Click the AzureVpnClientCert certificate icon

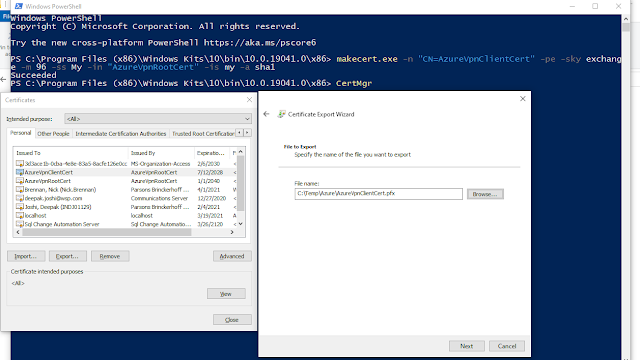click(x=20, y=172)
